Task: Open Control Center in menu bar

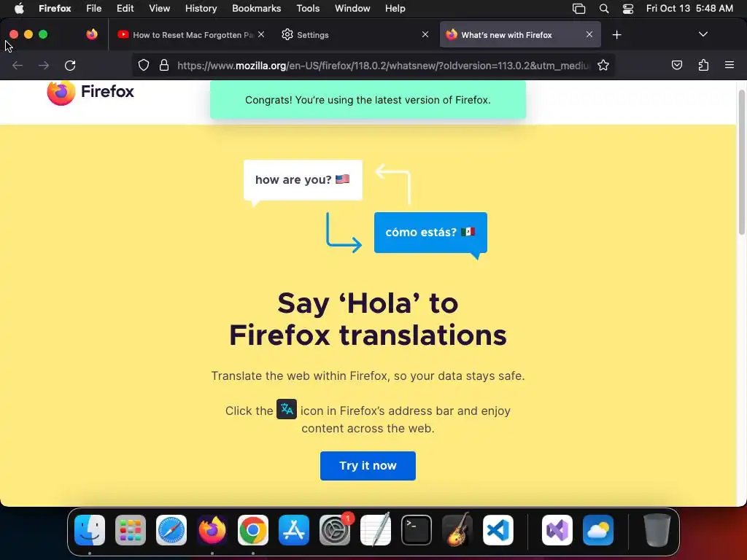Action: coord(628,8)
